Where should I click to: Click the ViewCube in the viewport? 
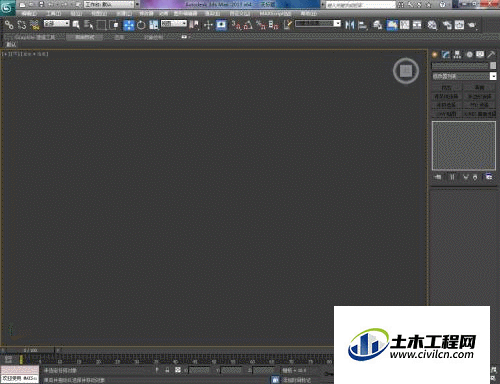point(406,71)
